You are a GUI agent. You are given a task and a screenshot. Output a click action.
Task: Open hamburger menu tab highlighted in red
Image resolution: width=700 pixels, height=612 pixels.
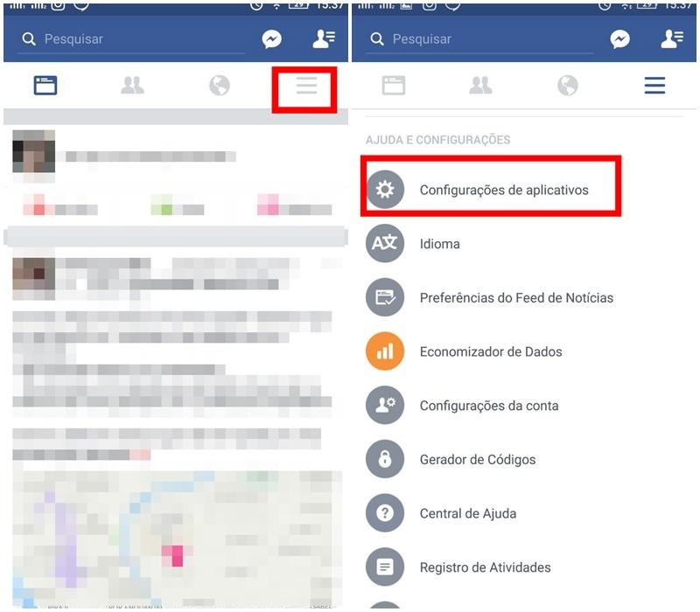point(307,85)
